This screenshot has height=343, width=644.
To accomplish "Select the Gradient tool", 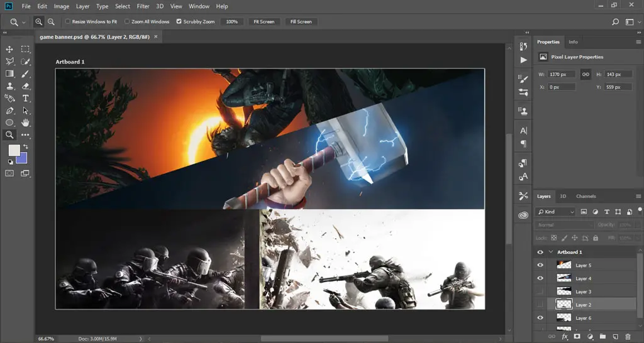I will click(9, 73).
